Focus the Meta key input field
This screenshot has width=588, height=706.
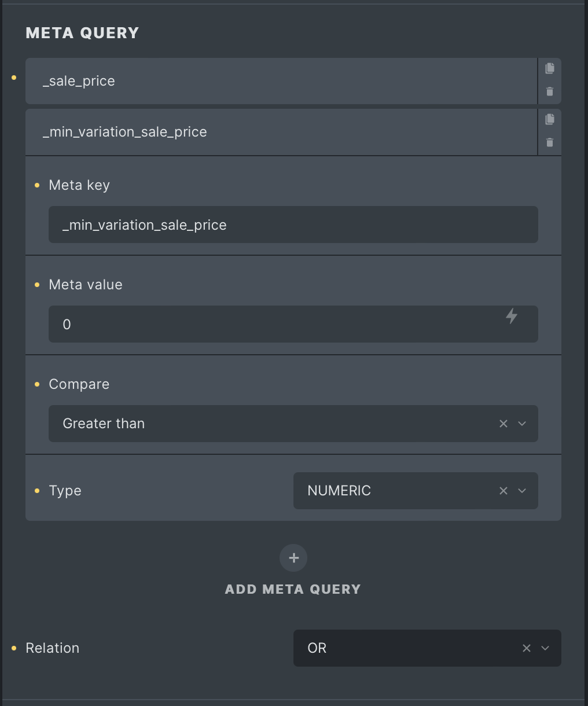coord(293,225)
